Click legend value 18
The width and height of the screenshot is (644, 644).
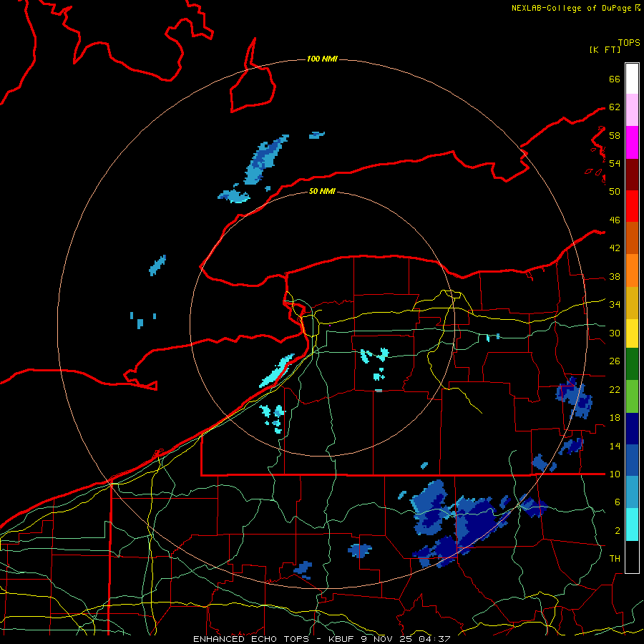615,418
